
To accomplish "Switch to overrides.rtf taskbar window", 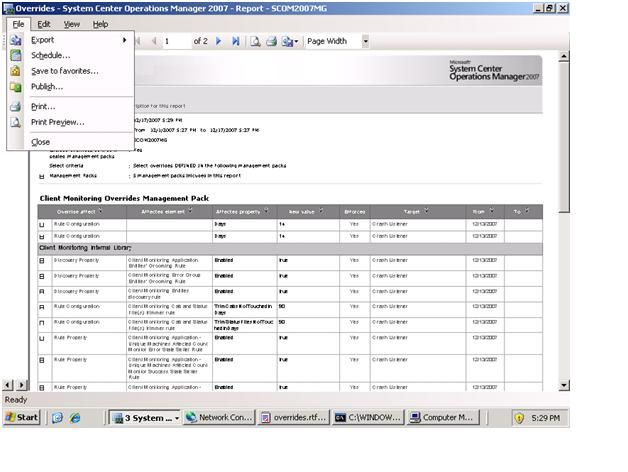I will (x=294, y=418).
